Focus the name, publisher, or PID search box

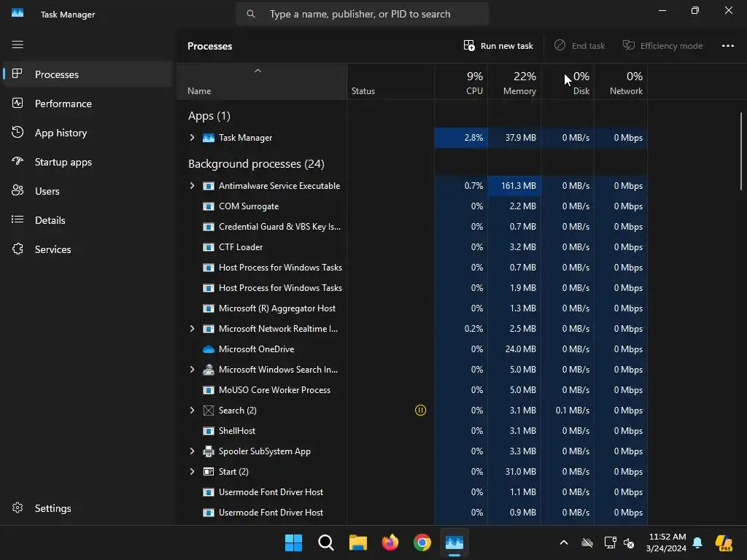pos(363,14)
